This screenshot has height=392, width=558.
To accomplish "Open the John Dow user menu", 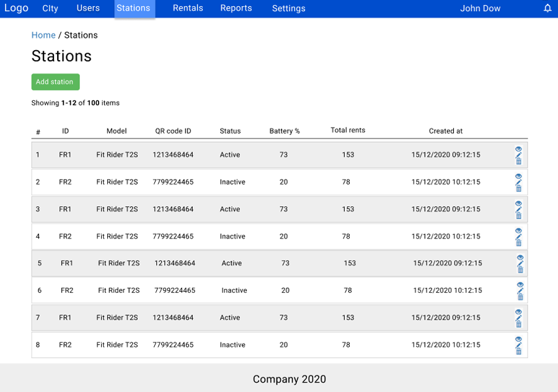I will click(480, 8).
